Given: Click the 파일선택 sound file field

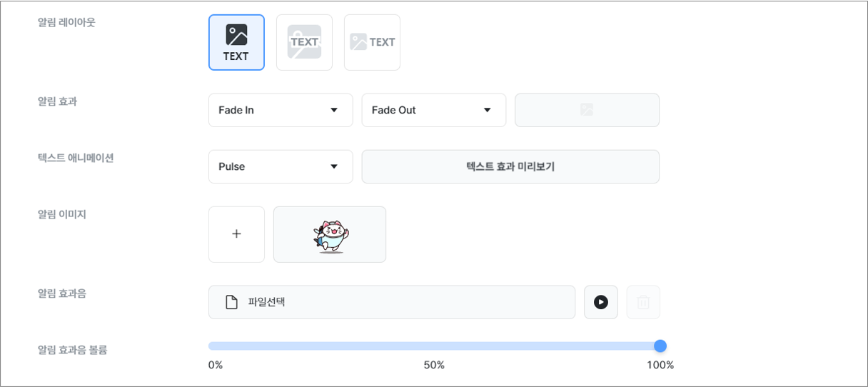Looking at the screenshot, I should point(392,302).
